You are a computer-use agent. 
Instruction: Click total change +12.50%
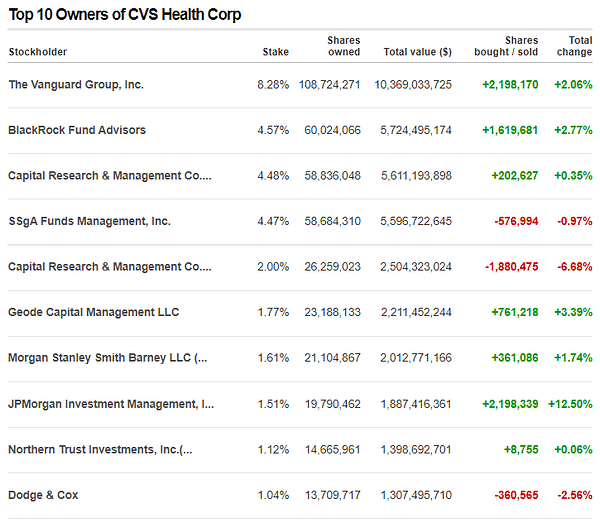click(x=570, y=404)
